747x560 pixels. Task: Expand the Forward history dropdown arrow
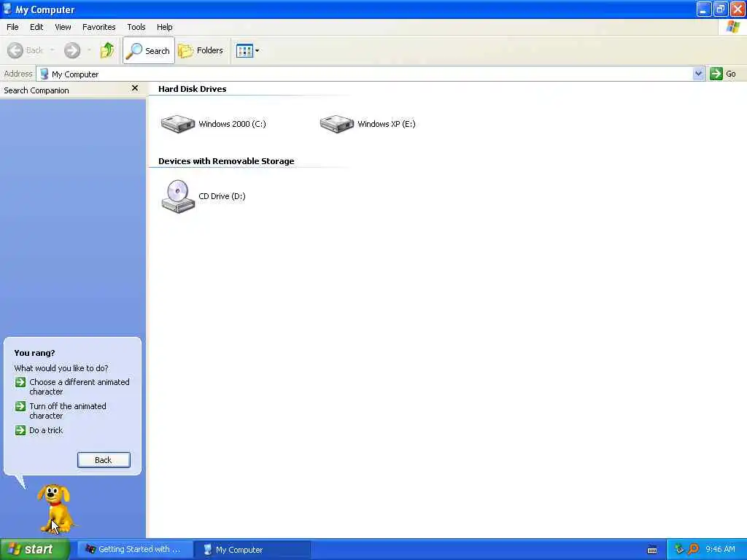tap(89, 50)
